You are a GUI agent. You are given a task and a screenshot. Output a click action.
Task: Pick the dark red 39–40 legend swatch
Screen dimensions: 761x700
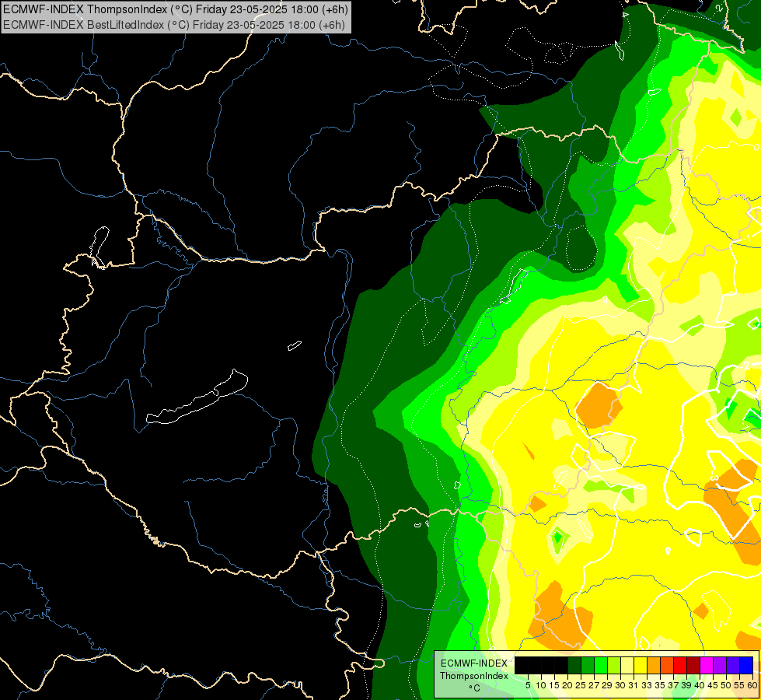(693, 665)
